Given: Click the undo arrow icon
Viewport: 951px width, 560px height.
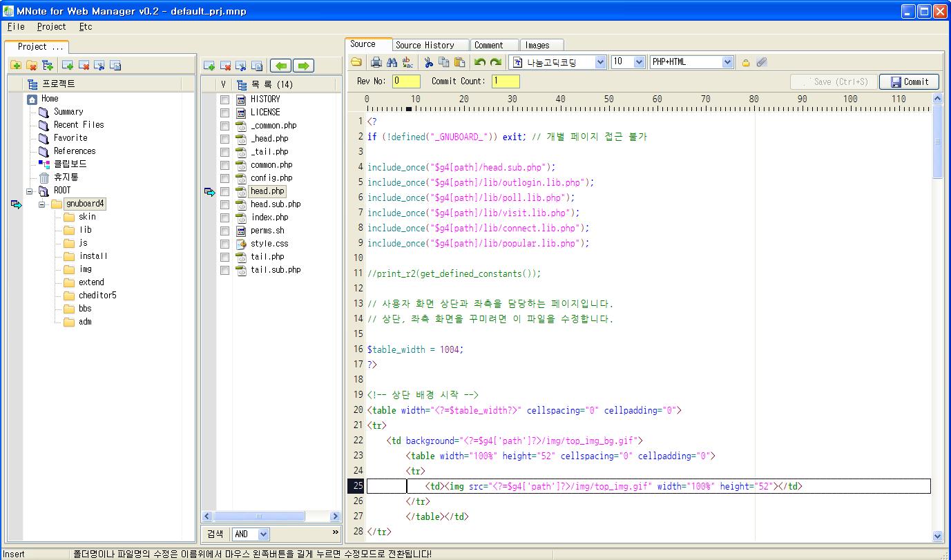Looking at the screenshot, I should 480,62.
